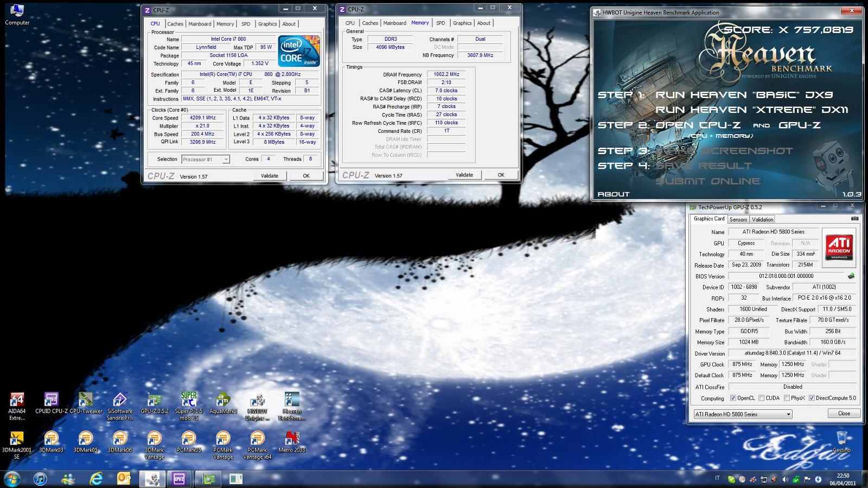Click the DRAM Frequency value 1002.2 MHz
Screen dimensions: 868x488
point(446,74)
